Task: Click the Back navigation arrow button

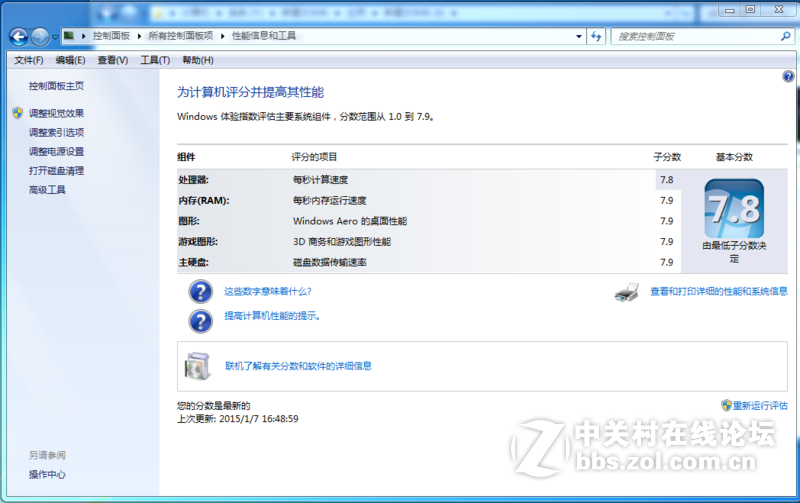Action: pyautogui.click(x=19, y=37)
